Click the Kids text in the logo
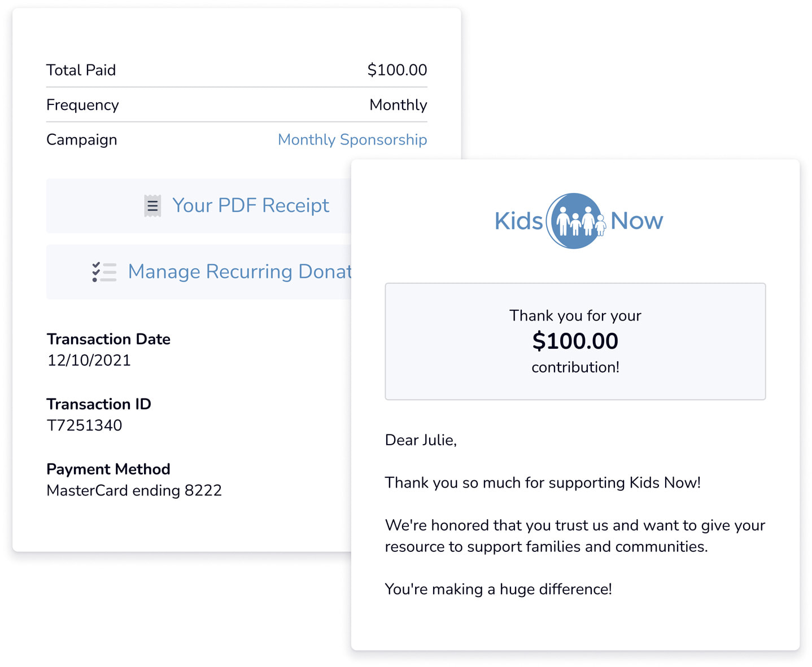 [x=518, y=221]
